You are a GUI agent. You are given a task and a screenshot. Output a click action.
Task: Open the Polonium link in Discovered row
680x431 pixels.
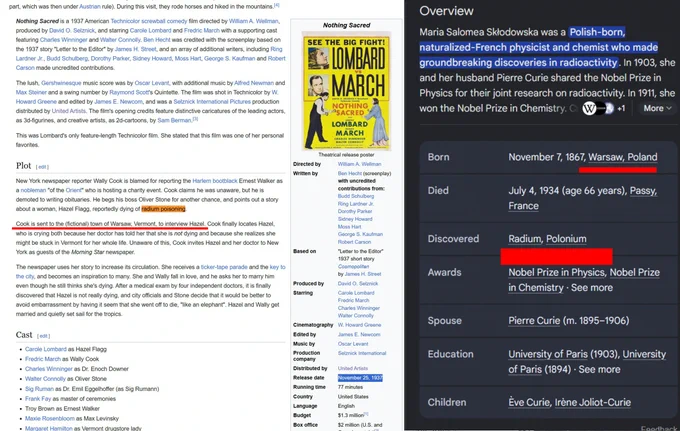(x=566, y=239)
